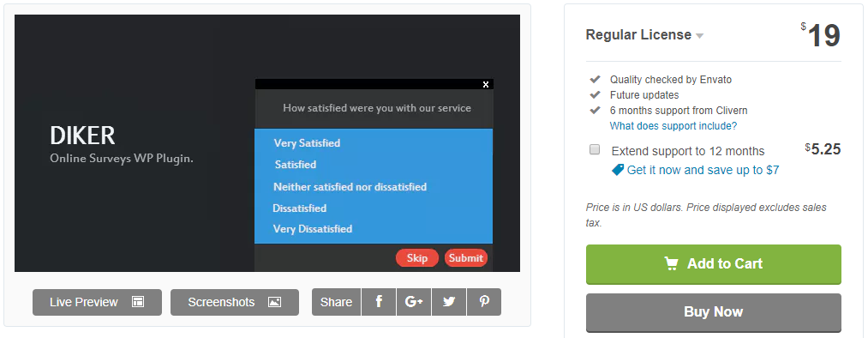Click the blue price tag icon
868x338 pixels.
(617, 170)
